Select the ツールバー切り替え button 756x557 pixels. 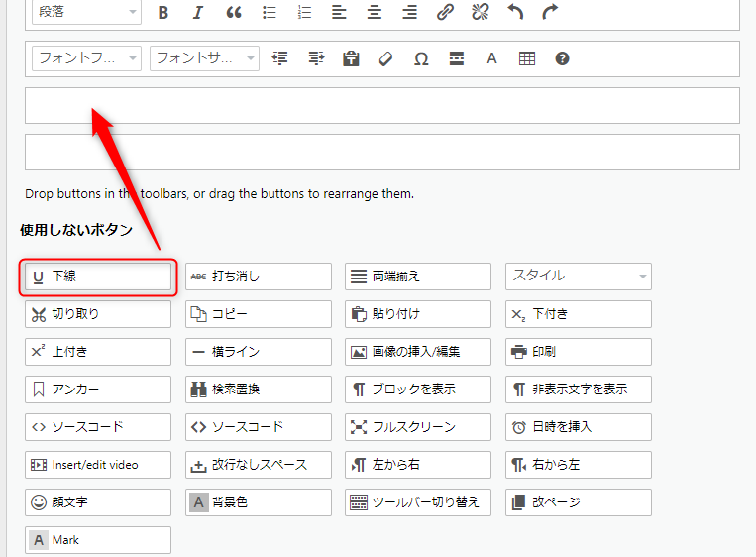418,502
